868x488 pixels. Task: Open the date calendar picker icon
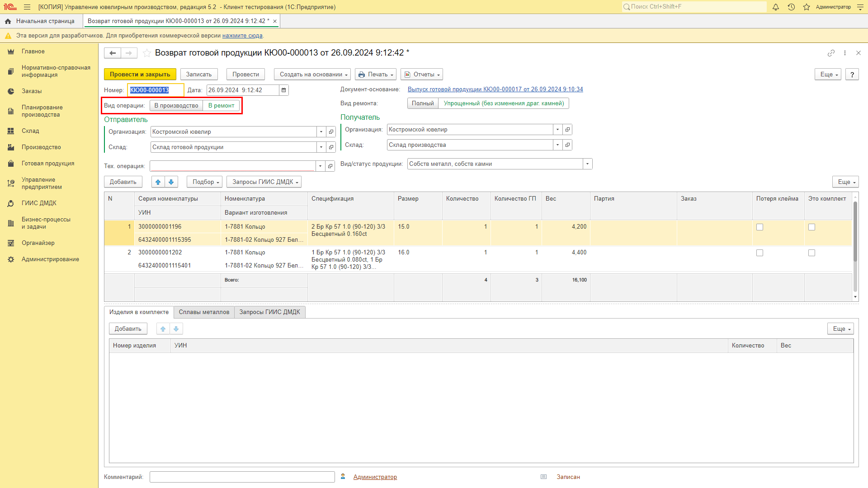coord(284,90)
